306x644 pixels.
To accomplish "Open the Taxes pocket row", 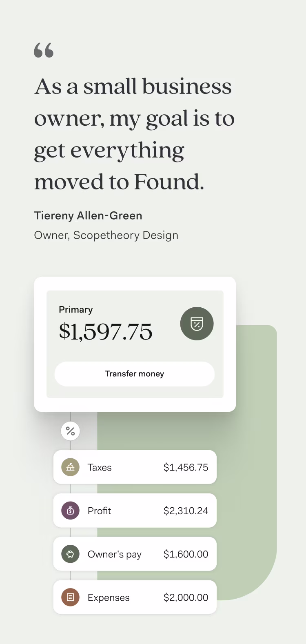I will (x=135, y=467).
